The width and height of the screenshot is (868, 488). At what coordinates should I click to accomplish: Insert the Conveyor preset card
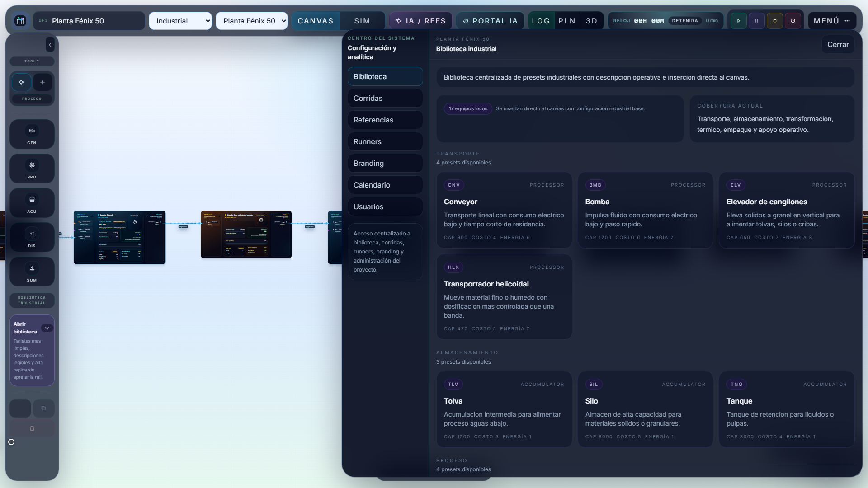pyautogui.click(x=504, y=210)
